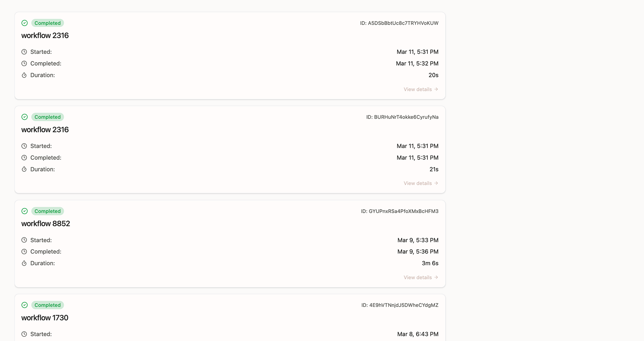Click the stopwatch icon next to Duration for workflow 2316
The height and width of the screenshot is (341, 644).
tap(24, 75)
